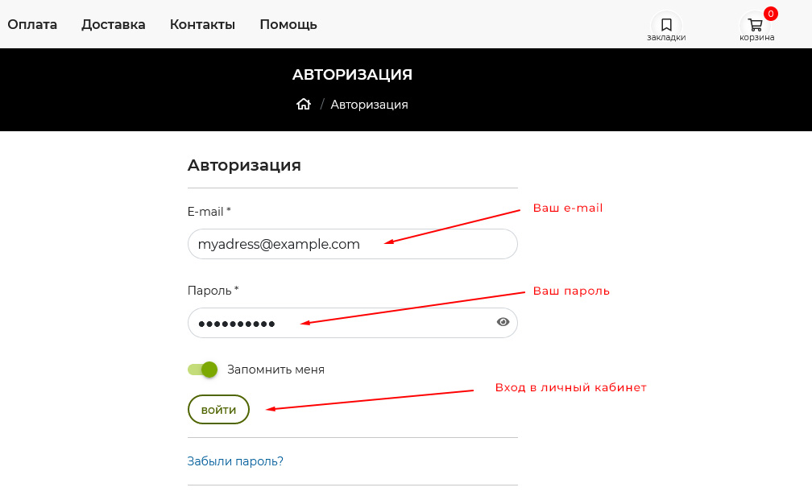Open the Оплата menu item

tap(32, 24)
